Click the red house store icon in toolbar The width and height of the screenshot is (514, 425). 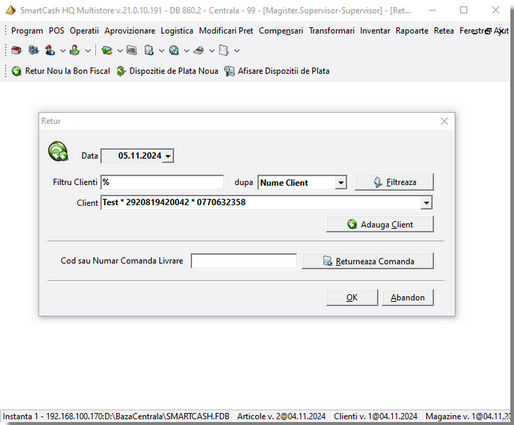coord(16,50)
